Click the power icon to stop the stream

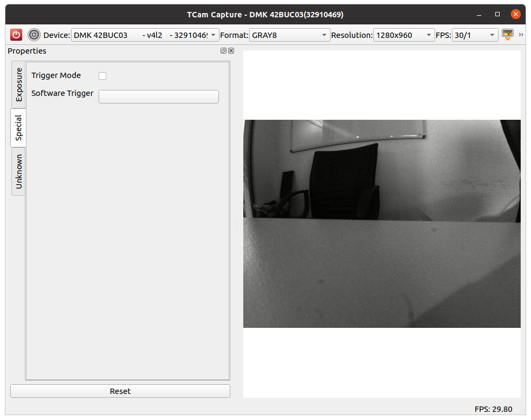[x=16, y=34]
